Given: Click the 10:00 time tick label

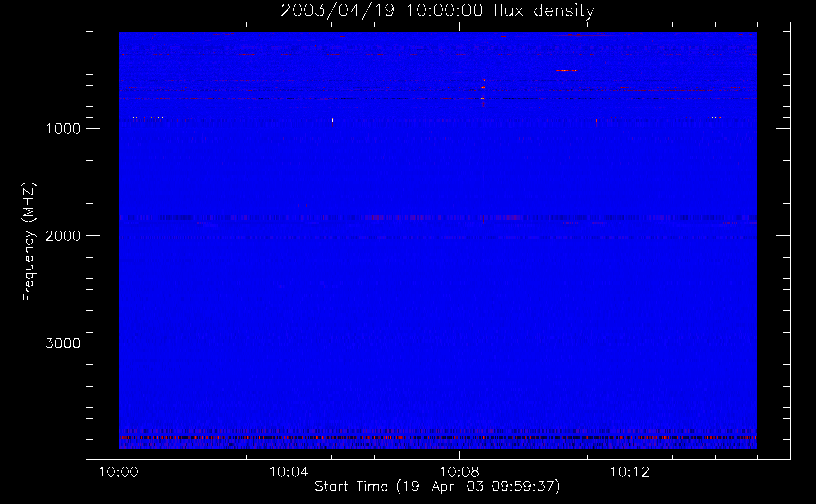Looking at the screenshot, I should click(119, 472).
